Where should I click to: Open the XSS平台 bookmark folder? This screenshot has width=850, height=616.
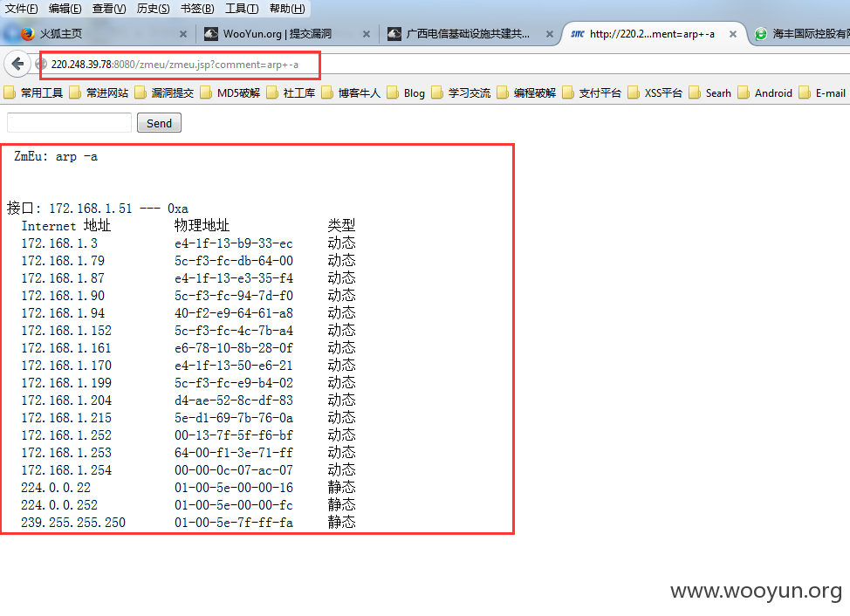click(655, 92)
